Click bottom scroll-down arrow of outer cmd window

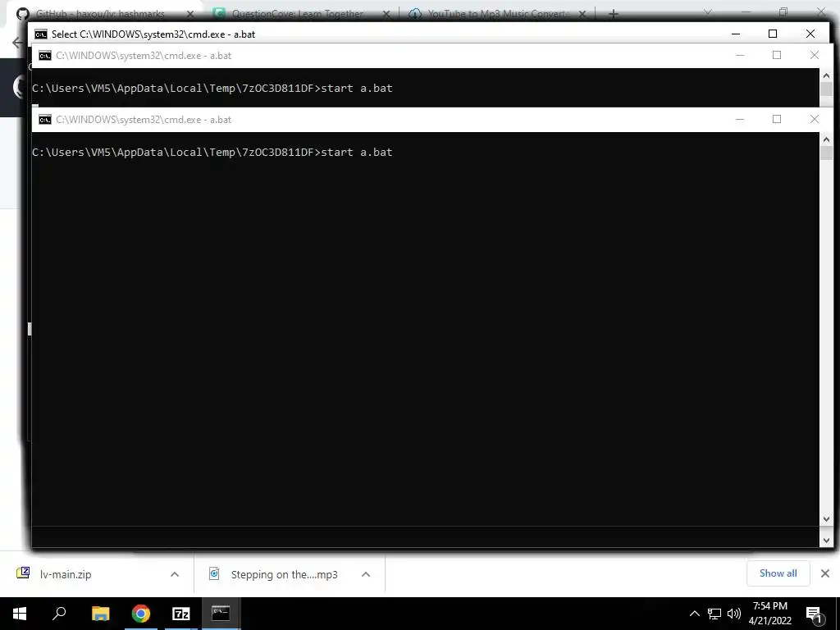826,540
